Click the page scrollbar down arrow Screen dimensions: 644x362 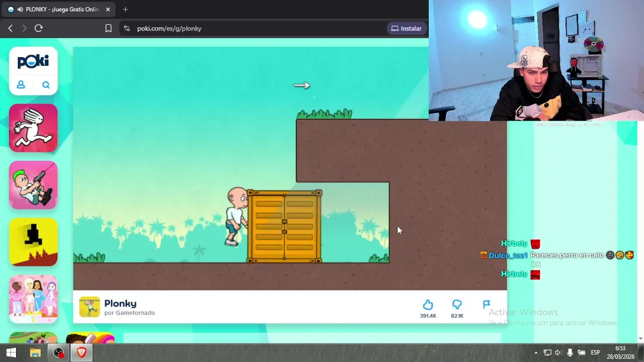coord(640,338)
